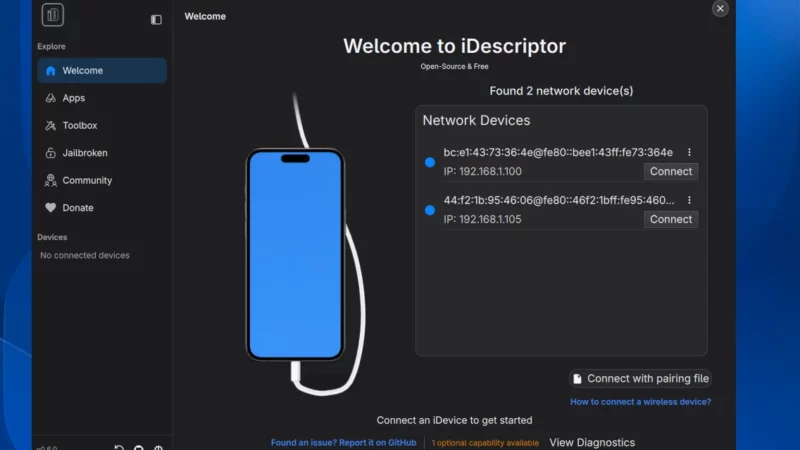Image resolution: width=800 pixels, height=450 pixels.
Task: Click the Apps icon in the sidebar
Action: tap(51, 98)
